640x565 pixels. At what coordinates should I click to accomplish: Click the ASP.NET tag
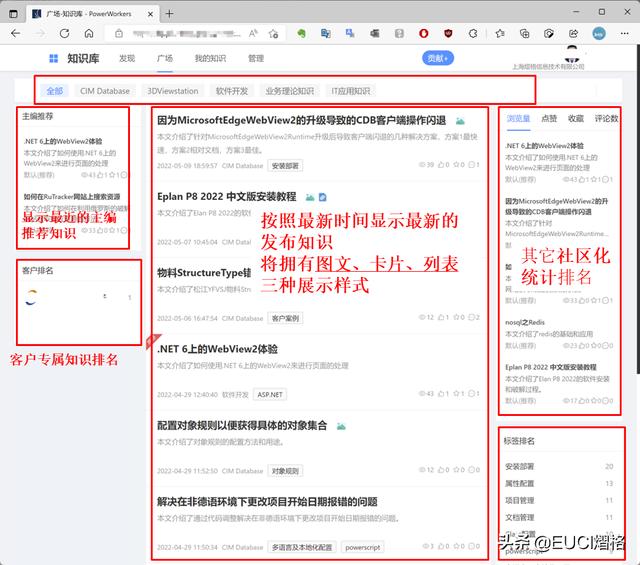pyautogui.click(x=270, y=394)
